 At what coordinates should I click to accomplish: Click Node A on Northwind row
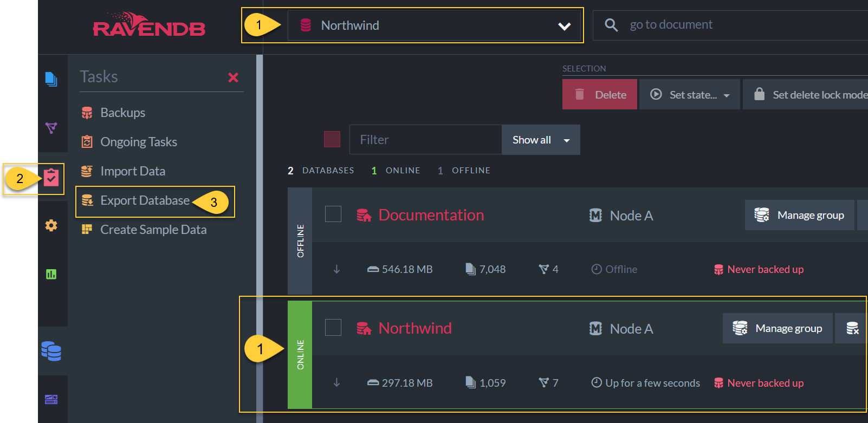[621, 329]
